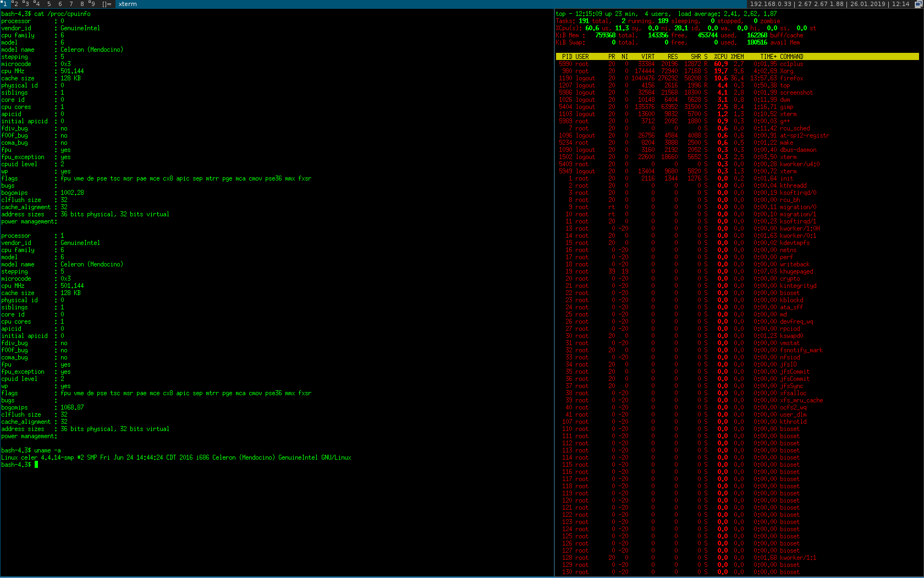Click the system tray network monitors icon
Screen dimensions: 924x578
pyautogui.click(x=919, y=4)
